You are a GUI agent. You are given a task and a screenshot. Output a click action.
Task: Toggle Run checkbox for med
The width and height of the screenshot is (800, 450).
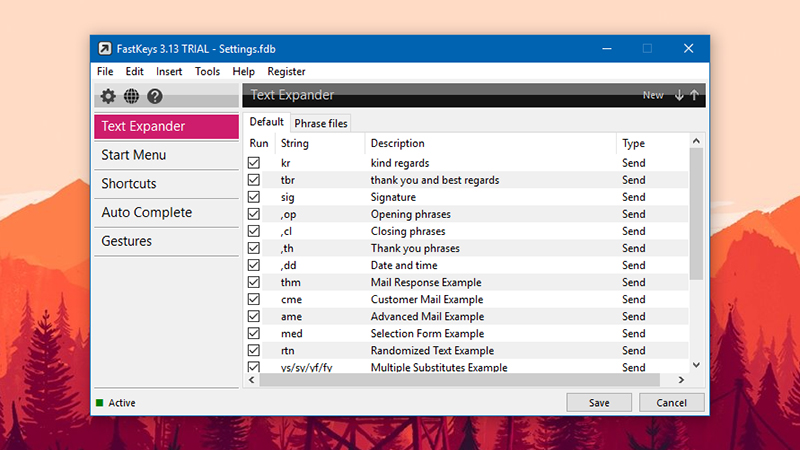pyautogui.click(x=254, y=333)
